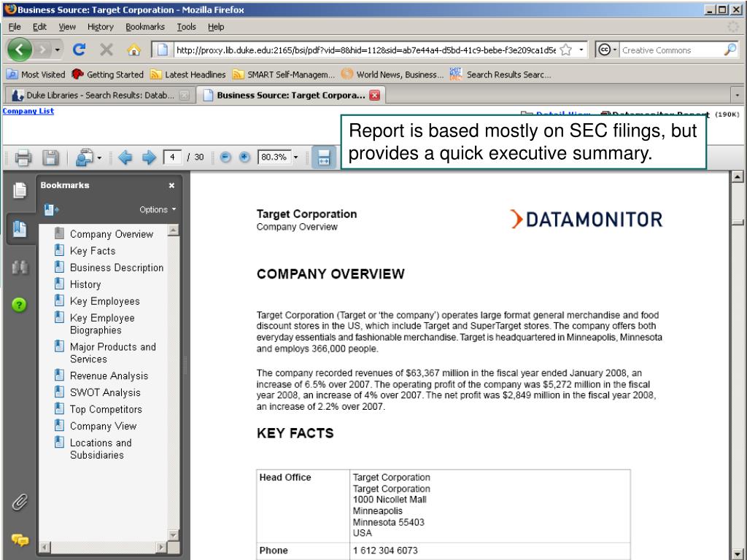Open the tab list dropdown arrow
Viewport: 747px width, 560px height.
pos(737,96)
